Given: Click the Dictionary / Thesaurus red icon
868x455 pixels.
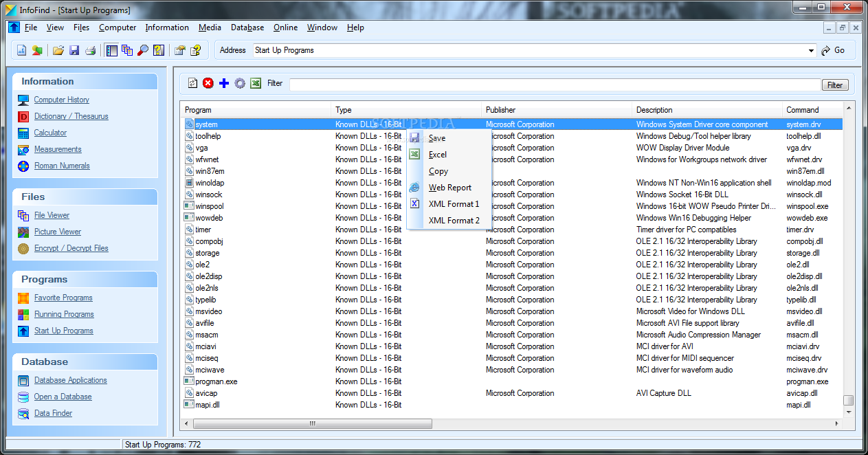Looking at the screenshot, I should pyautogui.click(x=23, y=116).
